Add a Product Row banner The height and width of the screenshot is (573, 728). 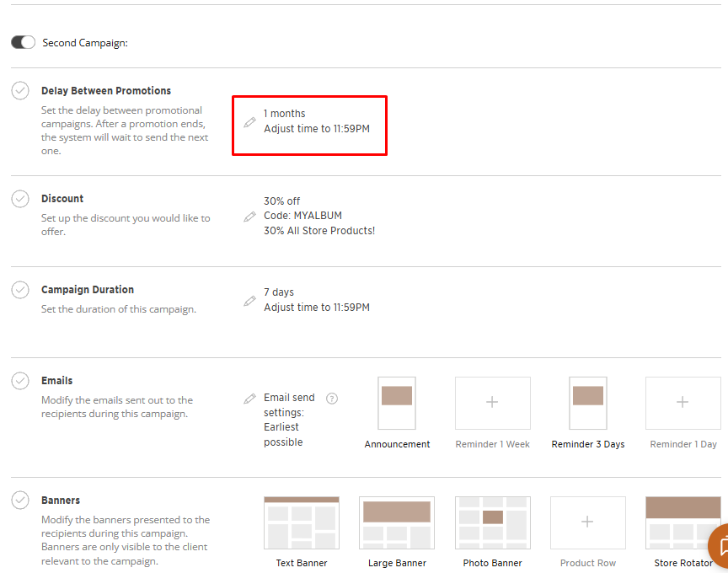pyautogui.click(x=587, y=523)
